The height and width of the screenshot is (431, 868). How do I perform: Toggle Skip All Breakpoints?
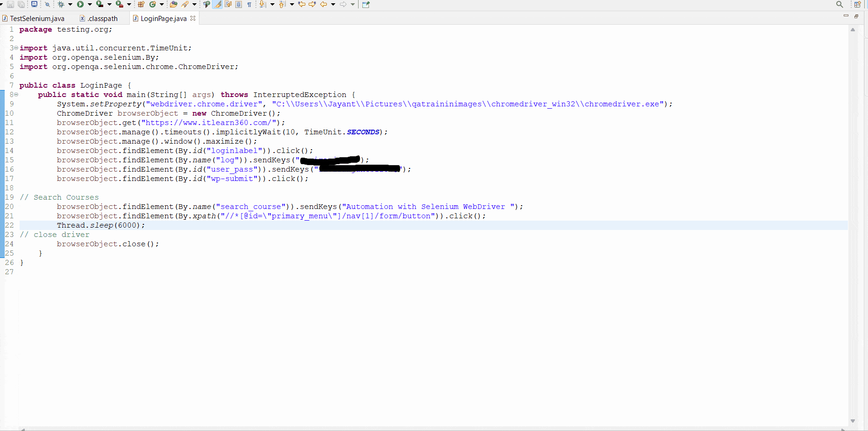pos(47,4)
